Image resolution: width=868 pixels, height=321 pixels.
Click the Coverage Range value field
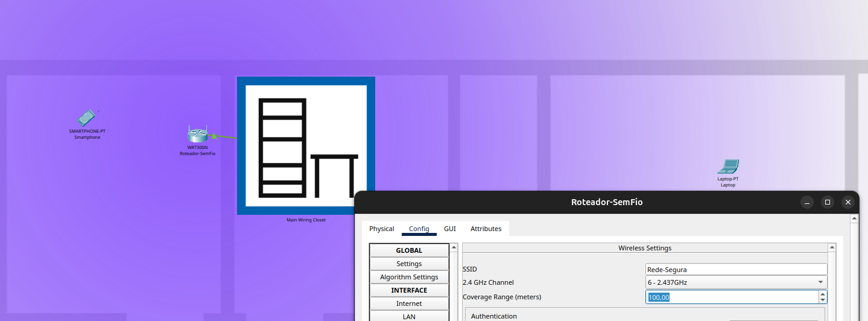click(732, 297)
